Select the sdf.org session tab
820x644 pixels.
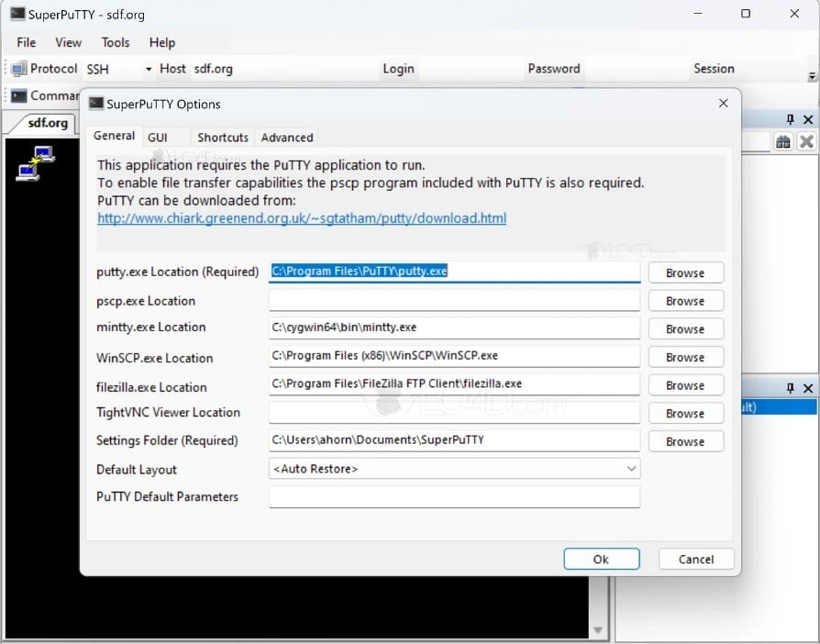coord(48,123)
